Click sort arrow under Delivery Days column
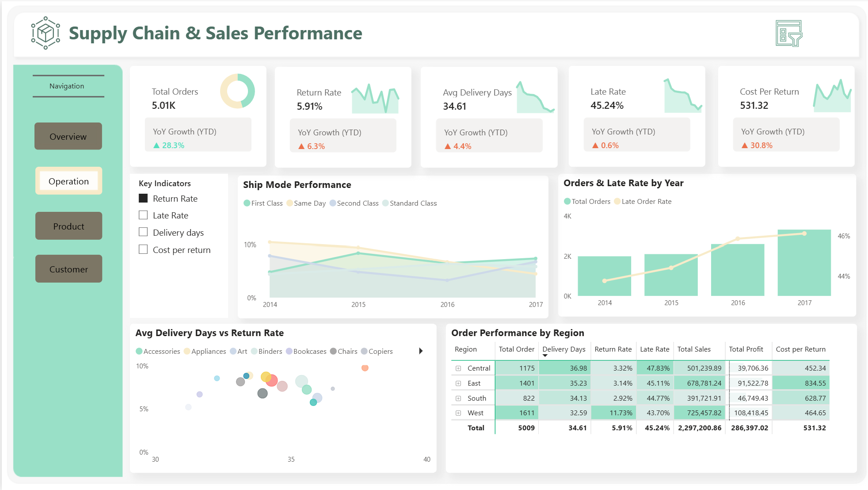 [x=545, y=356]
